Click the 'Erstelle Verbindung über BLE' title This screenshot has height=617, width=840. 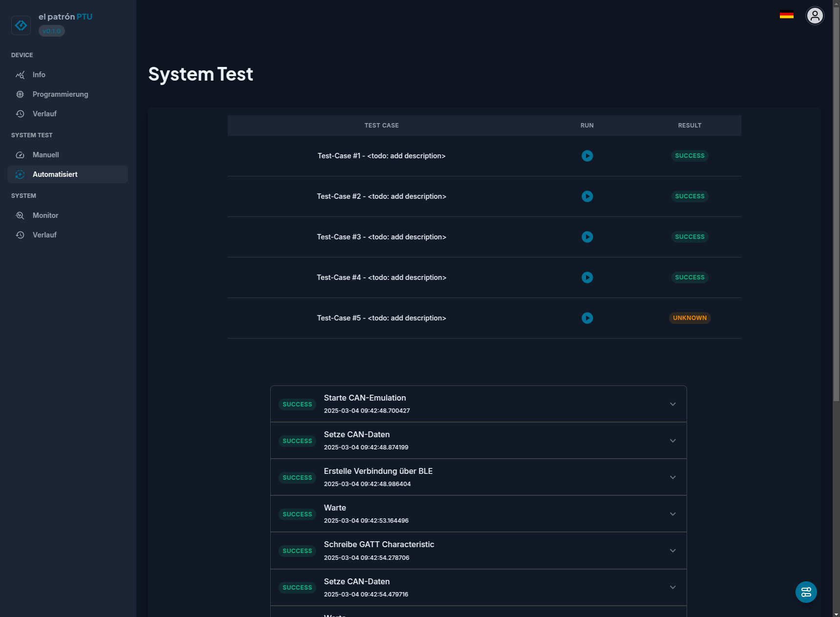click(378, 471)
